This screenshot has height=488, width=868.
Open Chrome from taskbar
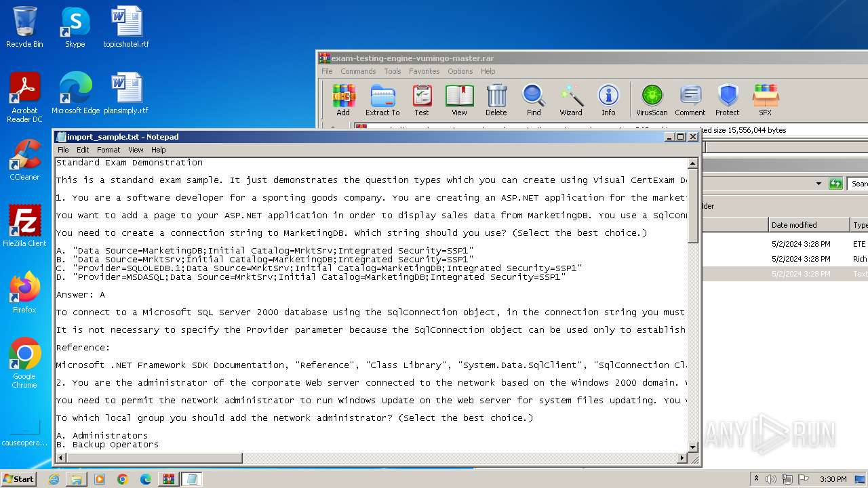coord(123,479)
